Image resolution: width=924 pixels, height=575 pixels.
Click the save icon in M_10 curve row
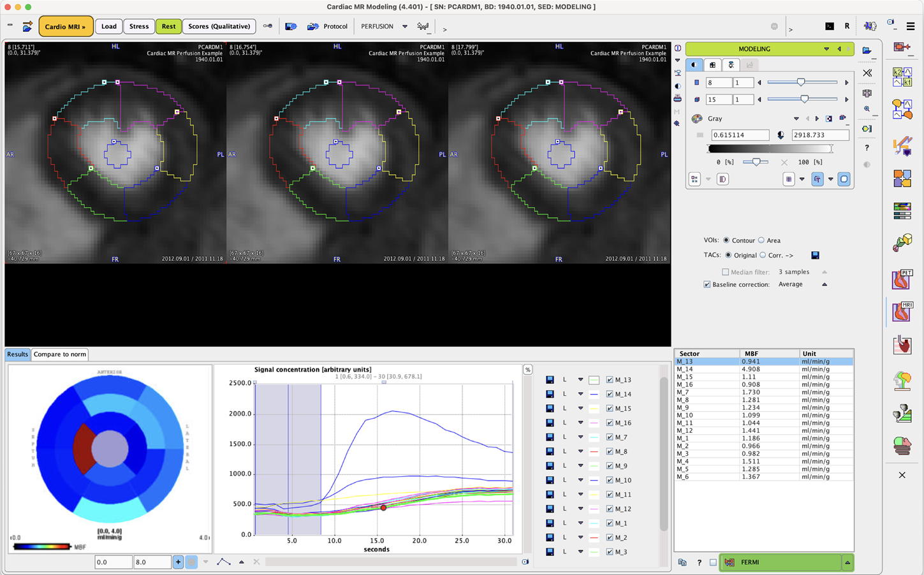[550, 480]
